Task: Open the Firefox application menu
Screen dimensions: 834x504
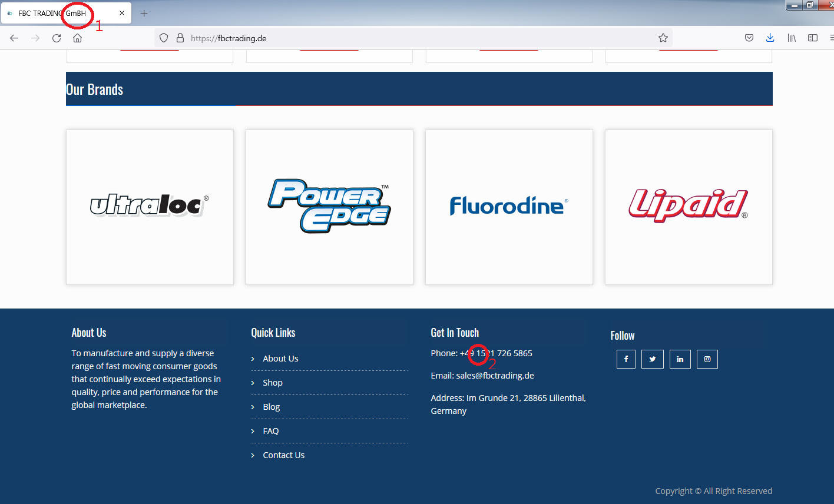Action: (x=831, y=38)
